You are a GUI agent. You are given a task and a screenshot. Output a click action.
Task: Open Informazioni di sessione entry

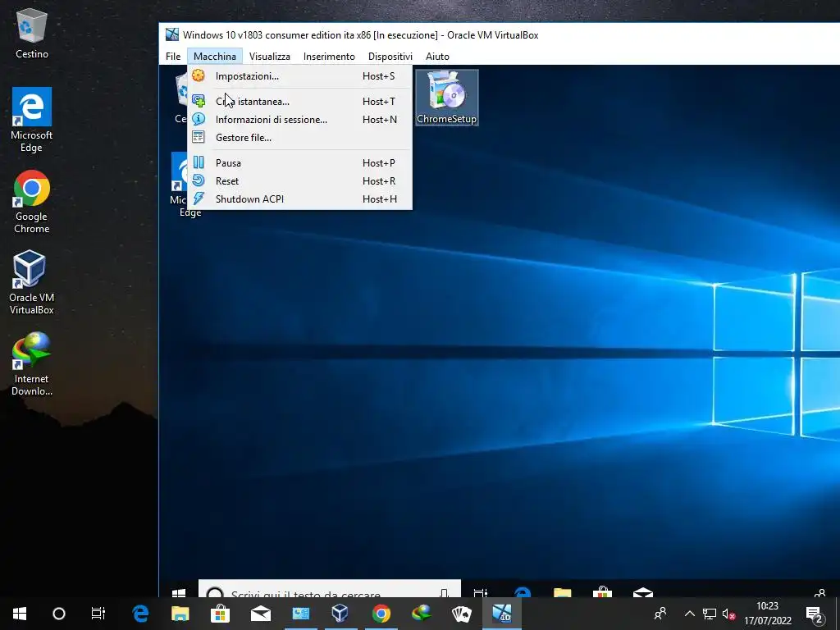tap(299, 120)
